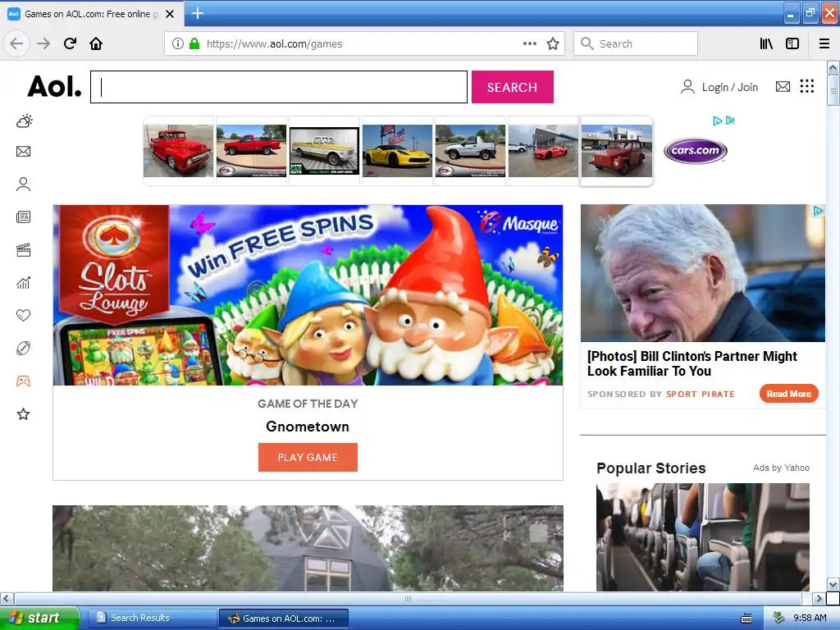
Task: Click the Read More button
Action: coord(788,394)
